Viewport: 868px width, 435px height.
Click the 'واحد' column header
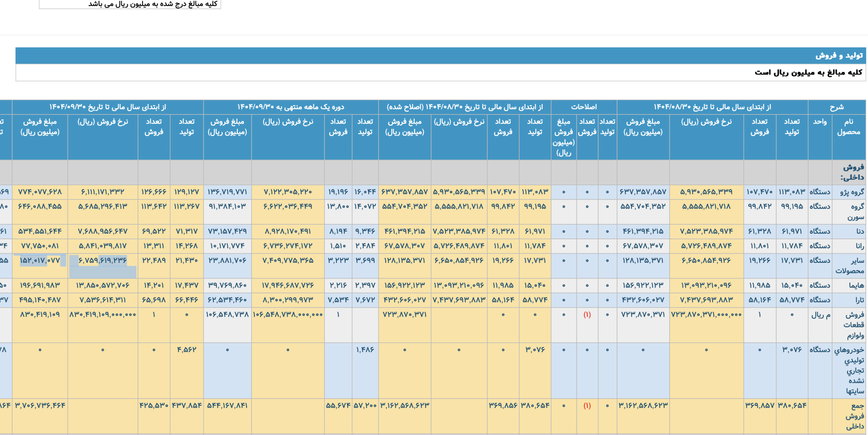click(820, 122)
